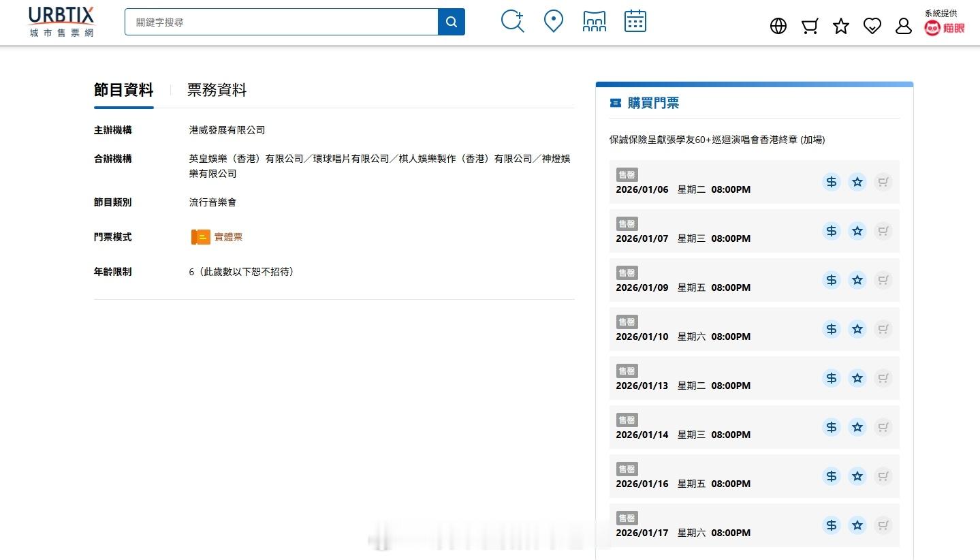Viewport: 980px width, 560px height.
Task: Select the 2026/01/14 星期三 date text
Action: tap(661, 435)
